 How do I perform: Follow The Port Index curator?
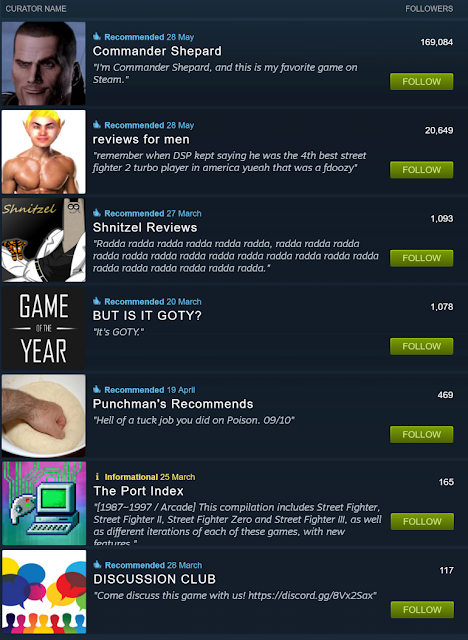click(422, 522)
